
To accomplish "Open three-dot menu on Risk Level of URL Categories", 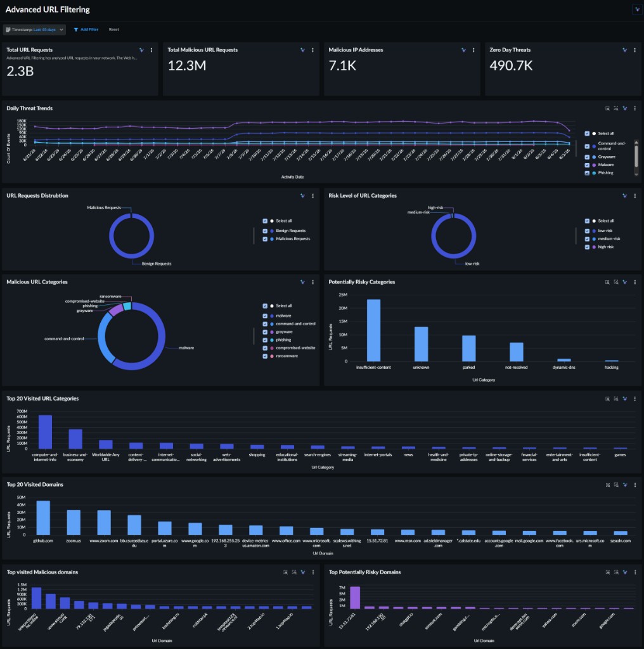I will [635, 196].
